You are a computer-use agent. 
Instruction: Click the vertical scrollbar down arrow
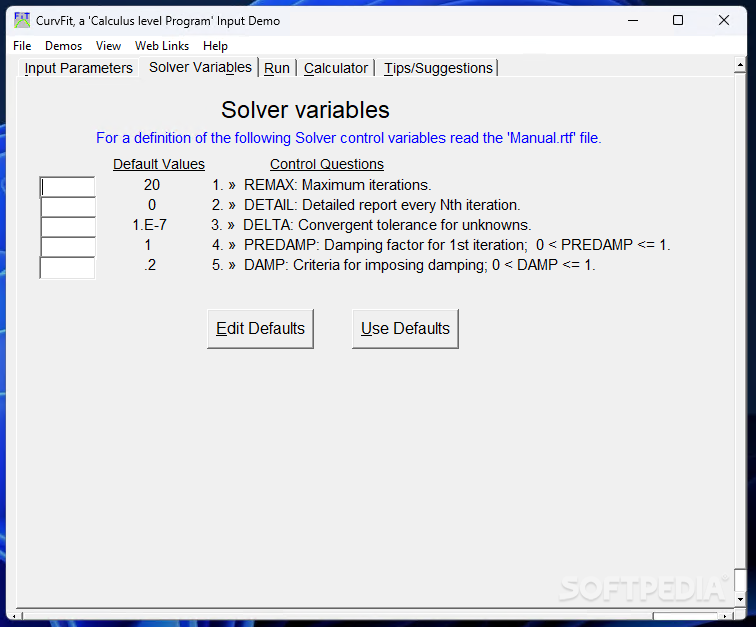[740, 600]
